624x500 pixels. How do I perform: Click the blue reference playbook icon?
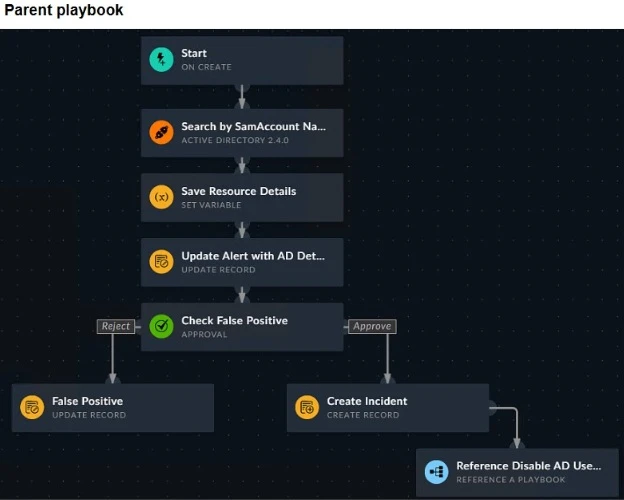pyautogui.click(x=436, y=472)
